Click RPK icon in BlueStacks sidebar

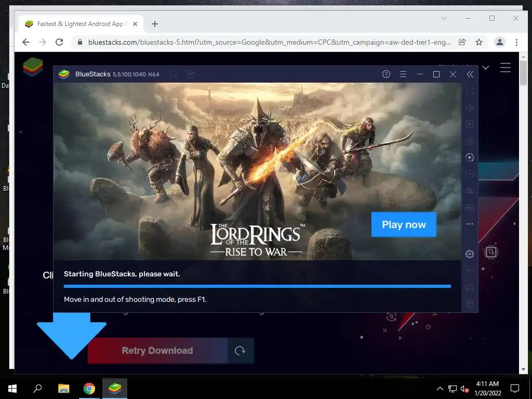point(470,207)
